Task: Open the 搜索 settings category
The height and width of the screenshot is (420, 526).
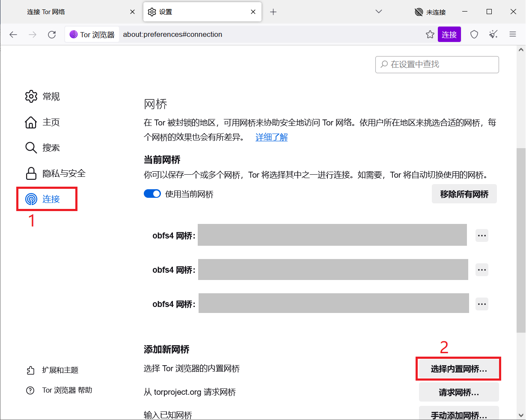Action: click(43, 148)
